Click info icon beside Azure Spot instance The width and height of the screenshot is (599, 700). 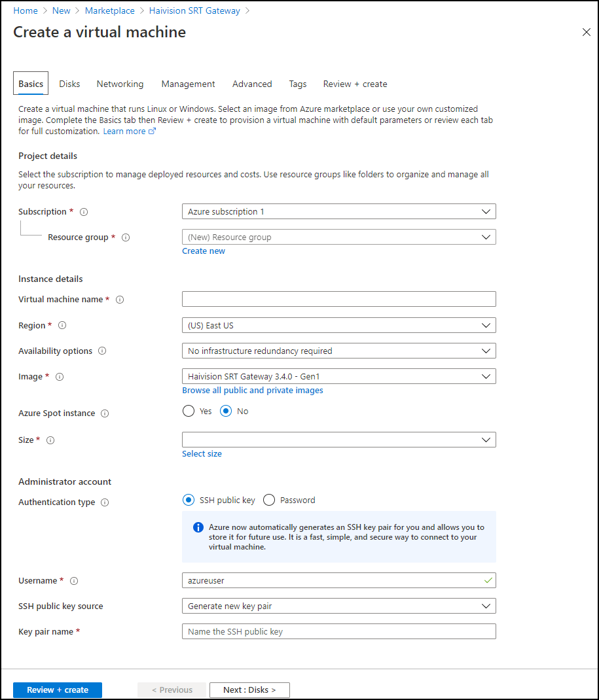click(x=105, y=413)
